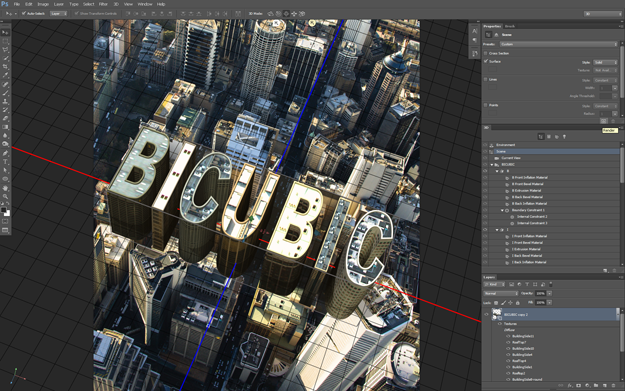Select the Eraser tool
This screenshot has width=625, height=391.
click(x=5, y=118)
